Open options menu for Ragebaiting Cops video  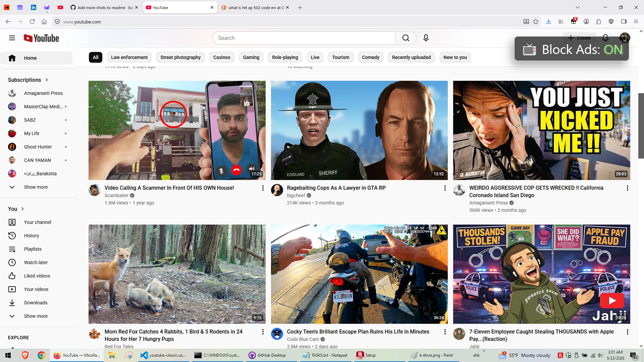pyautogui.click(x=445, y=188)
